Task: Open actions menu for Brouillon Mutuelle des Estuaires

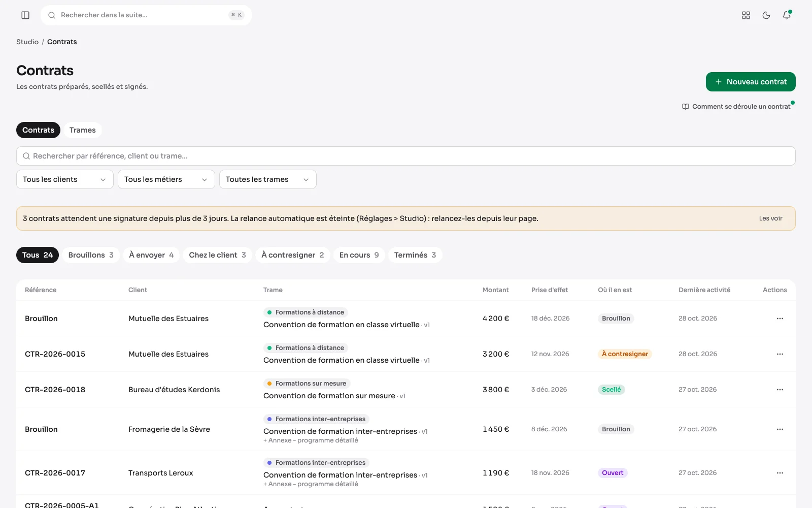Action: pos(780,319)
